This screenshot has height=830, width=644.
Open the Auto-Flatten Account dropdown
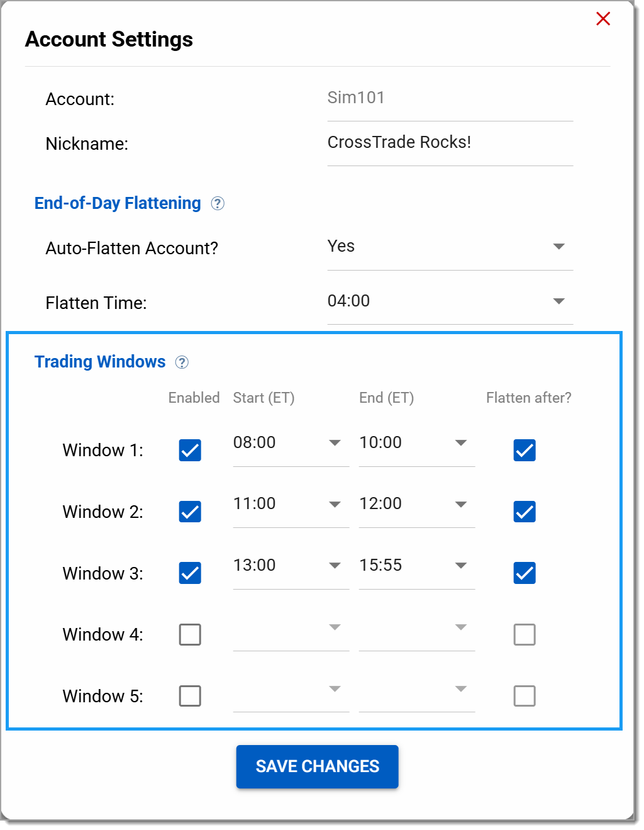coord(450,247)
